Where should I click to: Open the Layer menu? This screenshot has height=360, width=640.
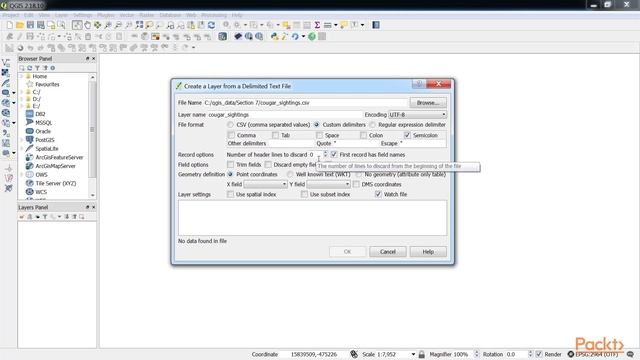click(x=61, y=15)
